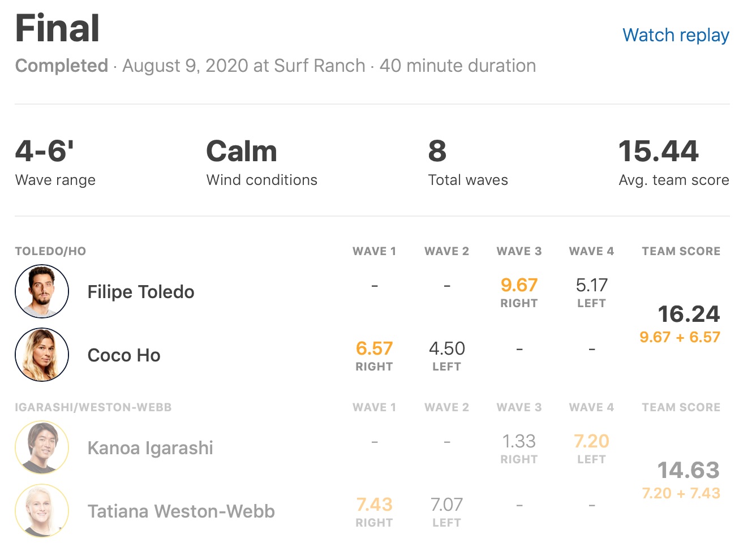Open Coco Ho's profile photo
This screenshot has height=560, width=739.
click(42, 355)
